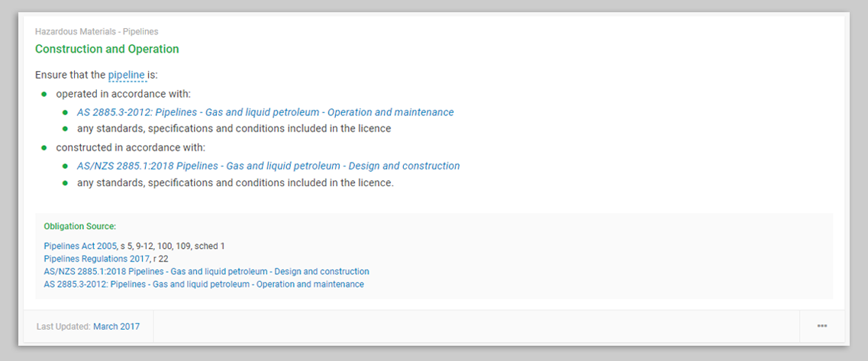Open AS 2885.3-2012 link in the bulleted list

tap(265, 112)
